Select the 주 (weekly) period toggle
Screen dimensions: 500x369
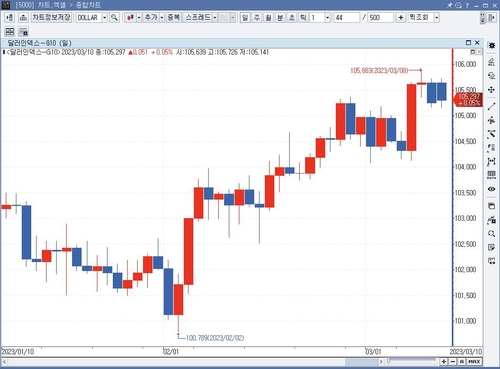[257, 17]
